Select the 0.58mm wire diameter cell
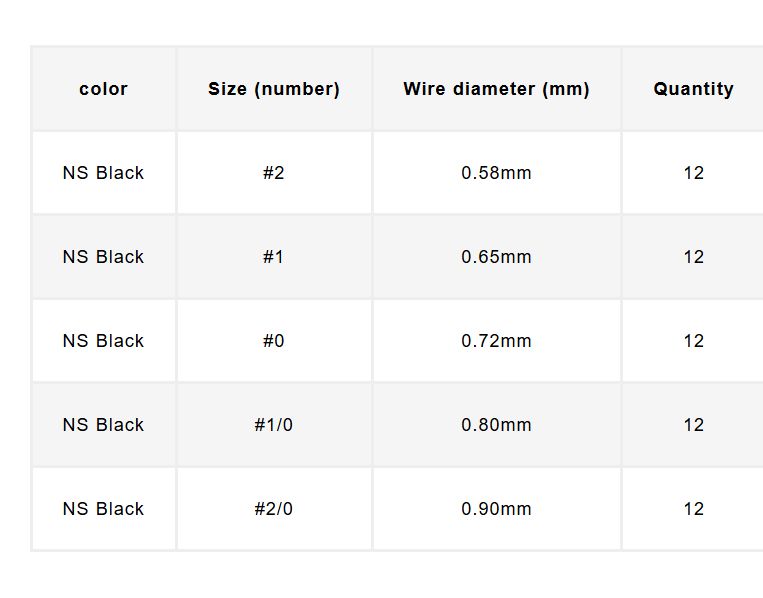The image size is (763, 598). coord(496,173)
